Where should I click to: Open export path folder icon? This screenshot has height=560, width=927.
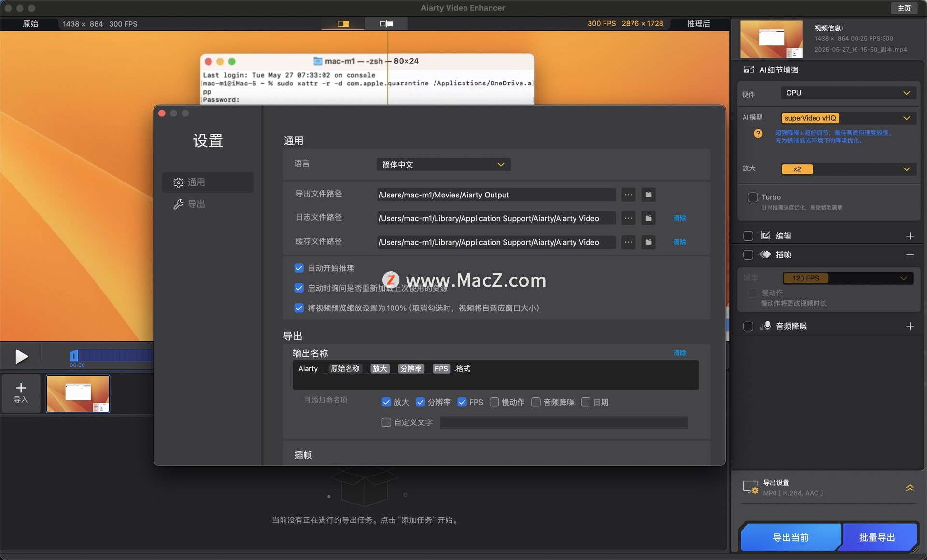(648, 195)
